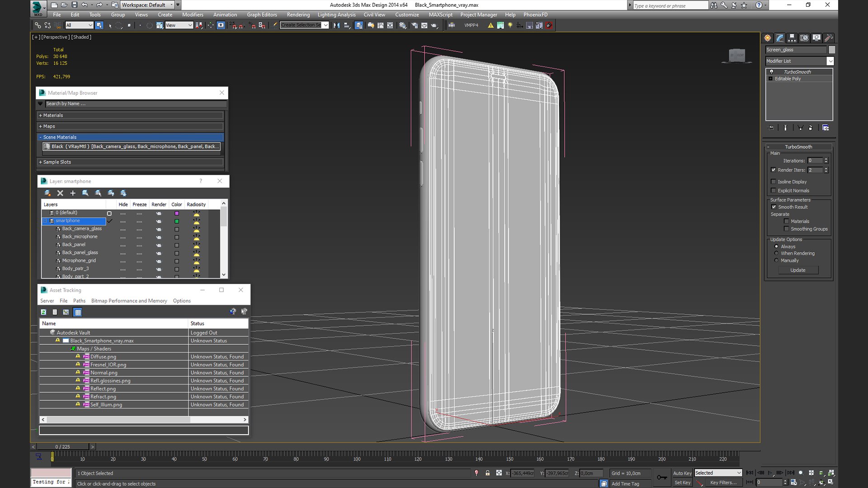Click Add Time Tag
Screen dimensions: 868x488
click(625, 484)
